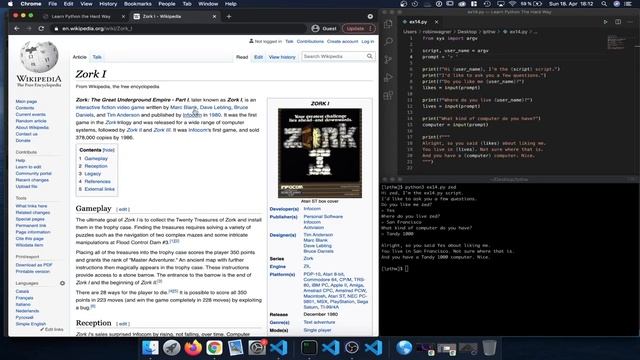
Task: Open the History menu
Action: (x=108, y=4)
